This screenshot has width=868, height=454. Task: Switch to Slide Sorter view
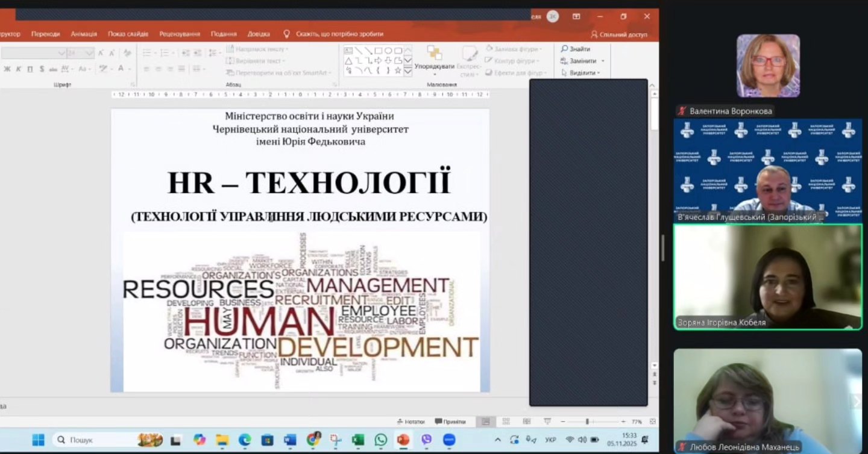pos(506,421)
